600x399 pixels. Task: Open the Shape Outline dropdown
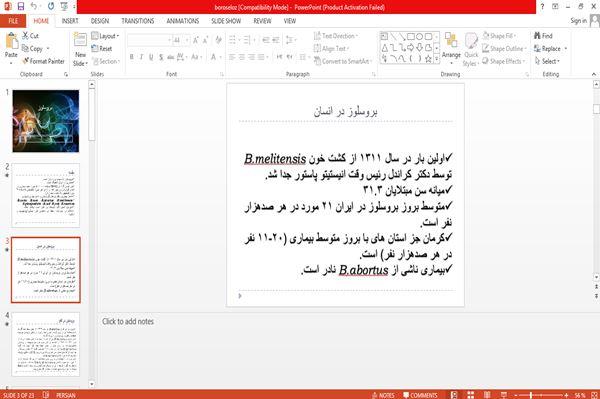pyautogui.click(x=504, y=49)
